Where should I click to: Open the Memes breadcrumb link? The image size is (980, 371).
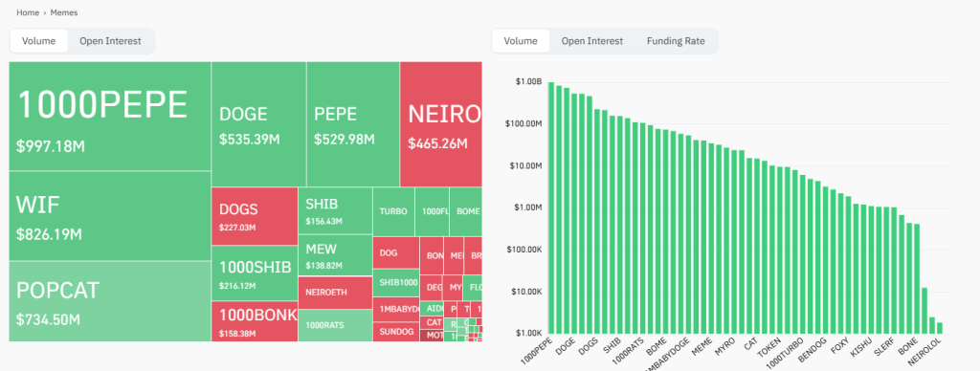[x=64, y=12]
